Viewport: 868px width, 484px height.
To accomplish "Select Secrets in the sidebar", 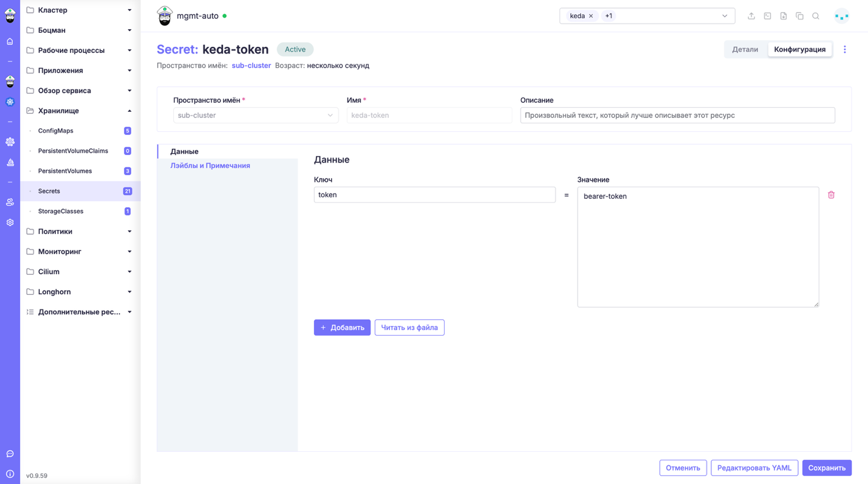I will [x=80, y=191].
